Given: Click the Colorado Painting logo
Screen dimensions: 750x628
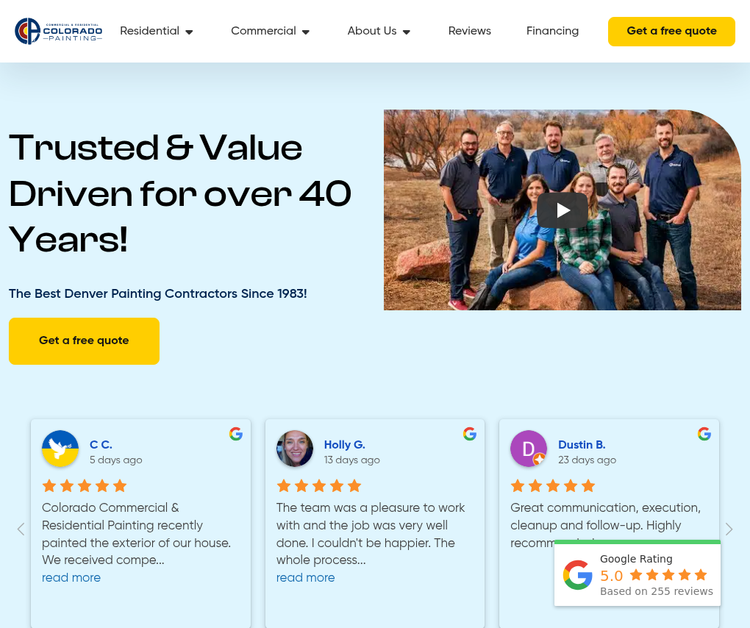Looking at the screenshot, I should tap(58, 31).
